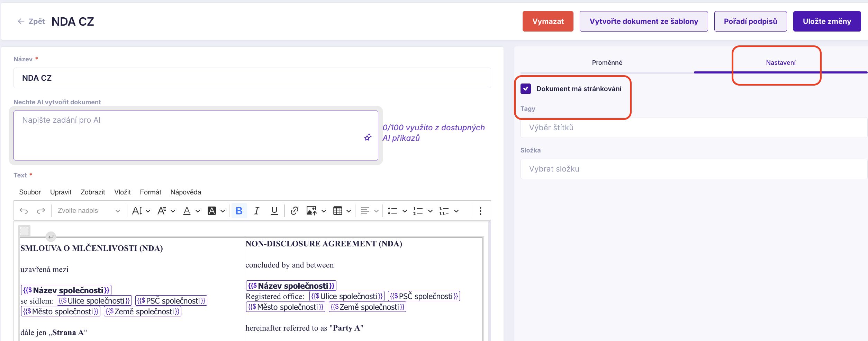The height and width of the screenshot is (341, 868).
Task: Open the Formát menu
Action: pyautogui.click(x=150, y=192)
